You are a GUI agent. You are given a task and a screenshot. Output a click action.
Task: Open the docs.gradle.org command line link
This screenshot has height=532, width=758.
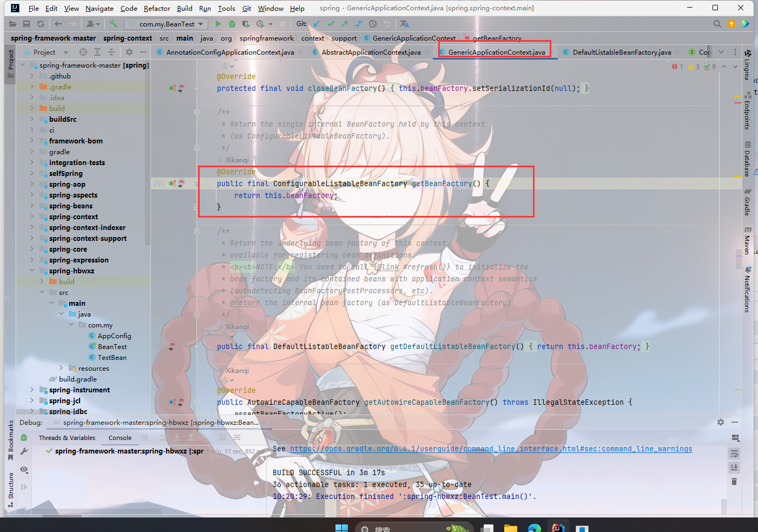point(491,449)
